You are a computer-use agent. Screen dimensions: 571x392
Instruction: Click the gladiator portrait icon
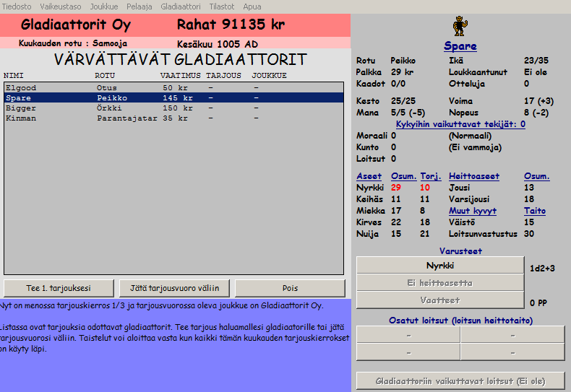pos(460,26)
